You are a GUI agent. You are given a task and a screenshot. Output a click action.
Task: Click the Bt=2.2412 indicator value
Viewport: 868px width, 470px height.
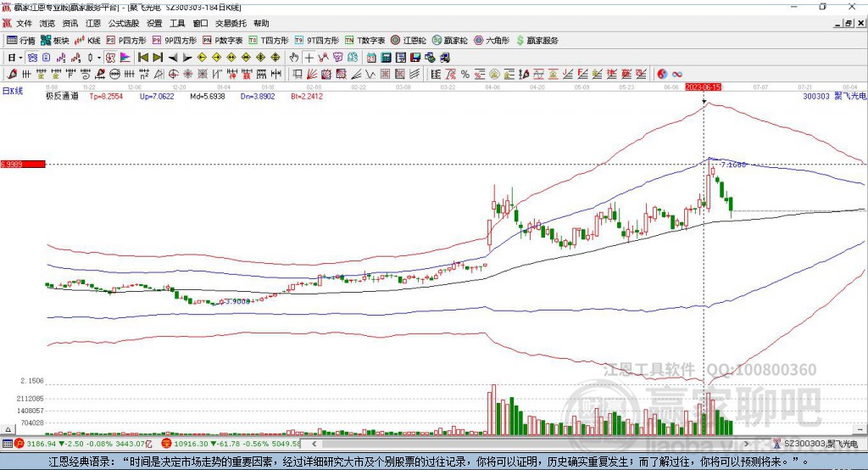click(x=307, y=96)
